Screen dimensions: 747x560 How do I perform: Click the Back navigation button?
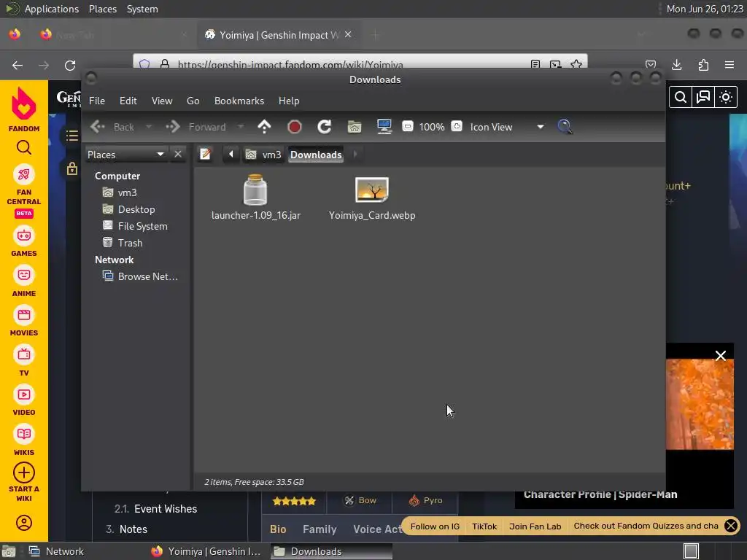click(x=113, y=127)
